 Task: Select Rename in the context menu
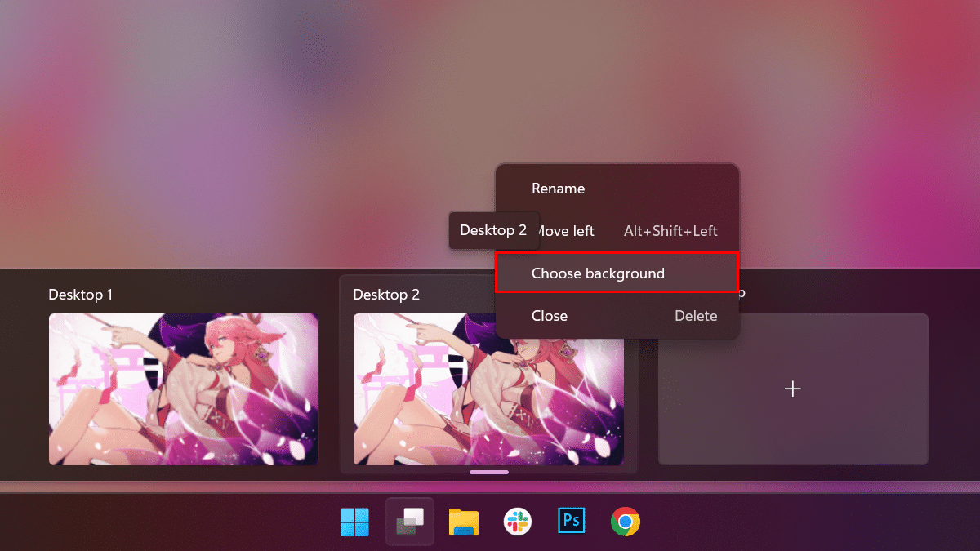click(x=558, y=189)
